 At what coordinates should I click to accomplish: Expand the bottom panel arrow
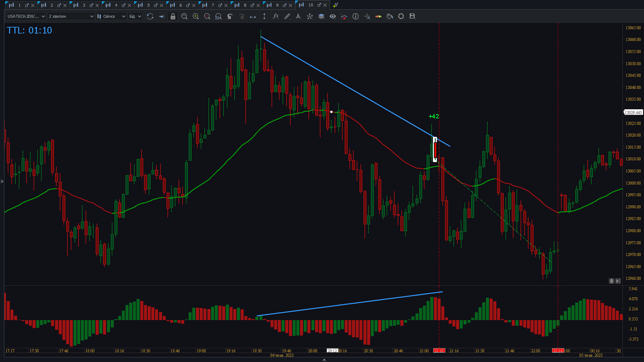pyautogui.click(x=324, y=360)
